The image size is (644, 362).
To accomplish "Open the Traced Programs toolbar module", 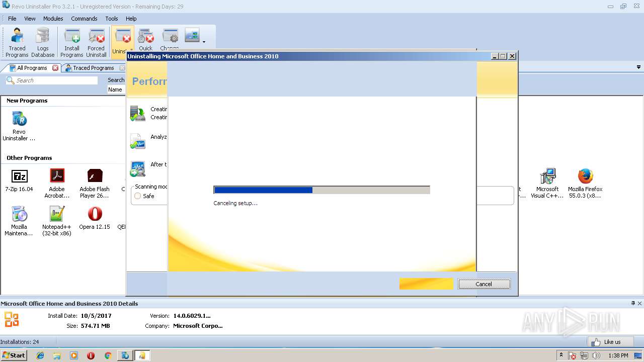I will [x=17, y=43].
